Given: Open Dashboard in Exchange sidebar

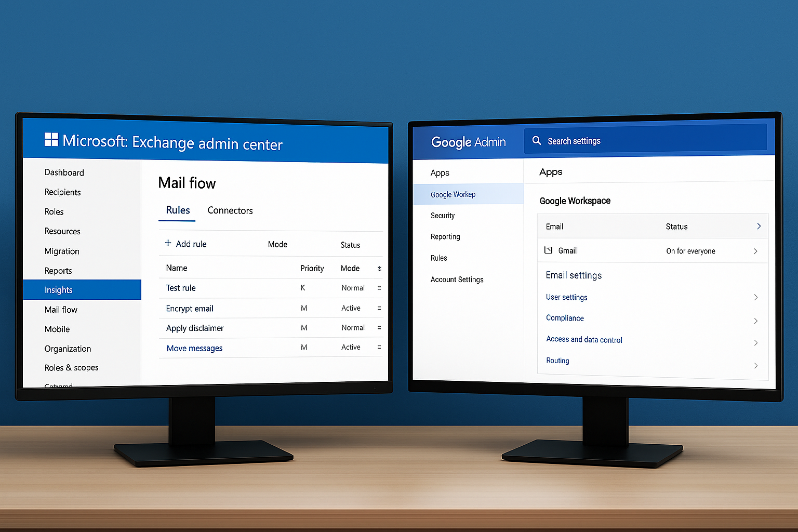Looking at the screenshot, I should [64, 172].
